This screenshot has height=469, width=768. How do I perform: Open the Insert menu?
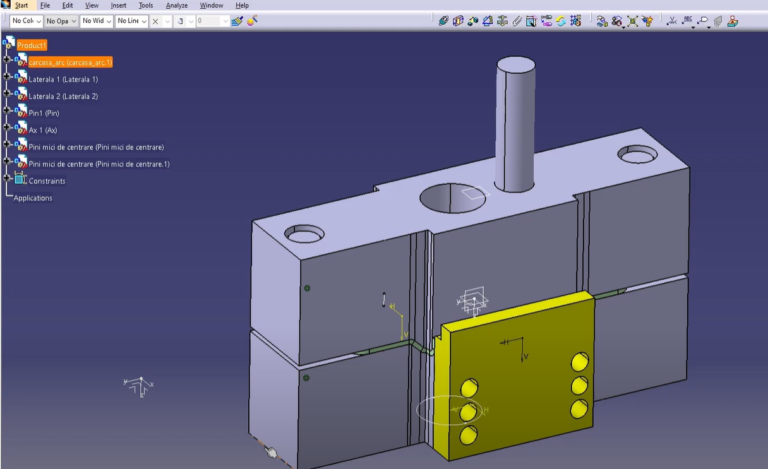[x=118, y=5]
